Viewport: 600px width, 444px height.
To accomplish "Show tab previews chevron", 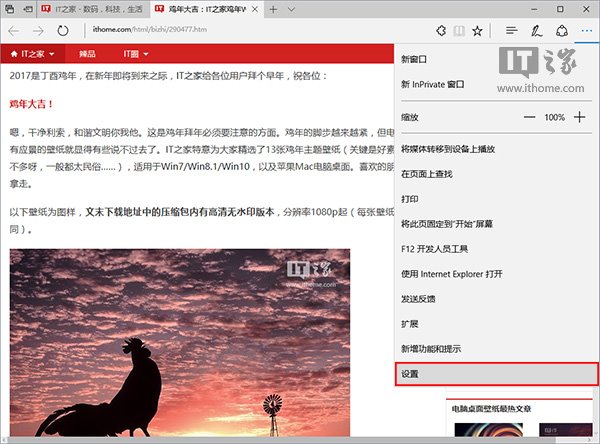I will pos(292,9).
